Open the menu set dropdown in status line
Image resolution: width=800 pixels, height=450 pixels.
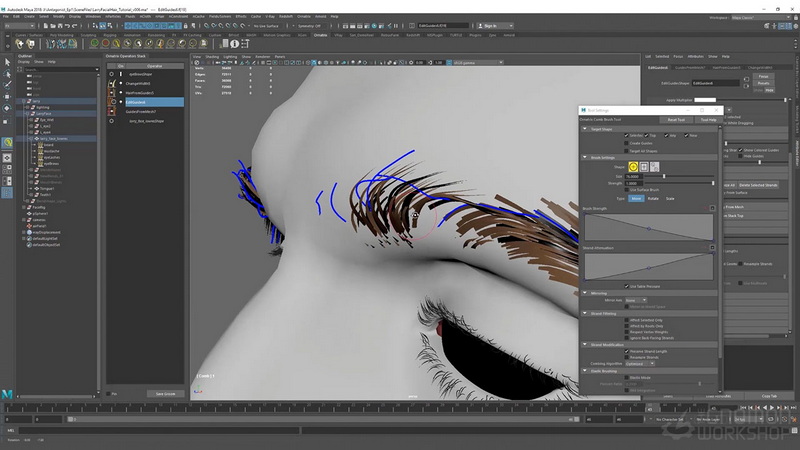[x=19, y=26]
